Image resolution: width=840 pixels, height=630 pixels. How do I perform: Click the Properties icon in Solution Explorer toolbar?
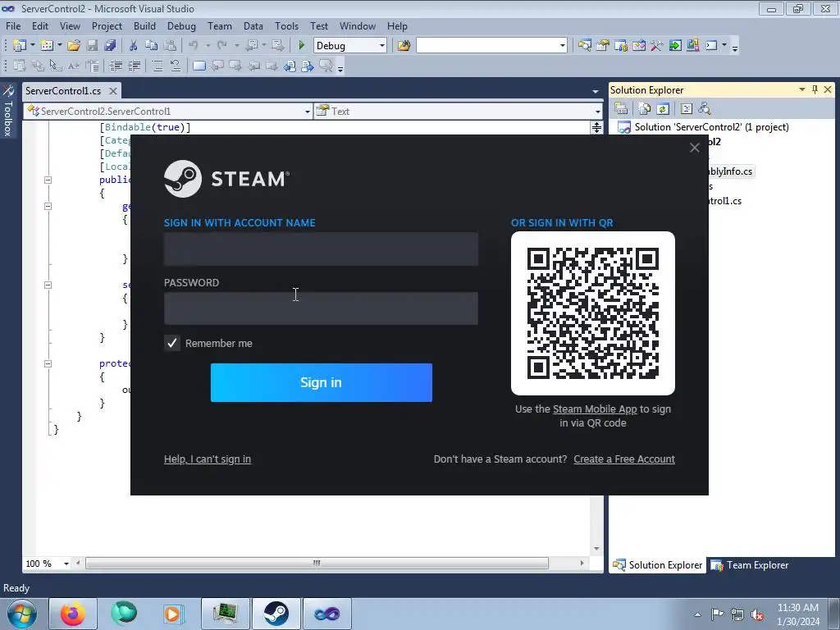point(621,109)
